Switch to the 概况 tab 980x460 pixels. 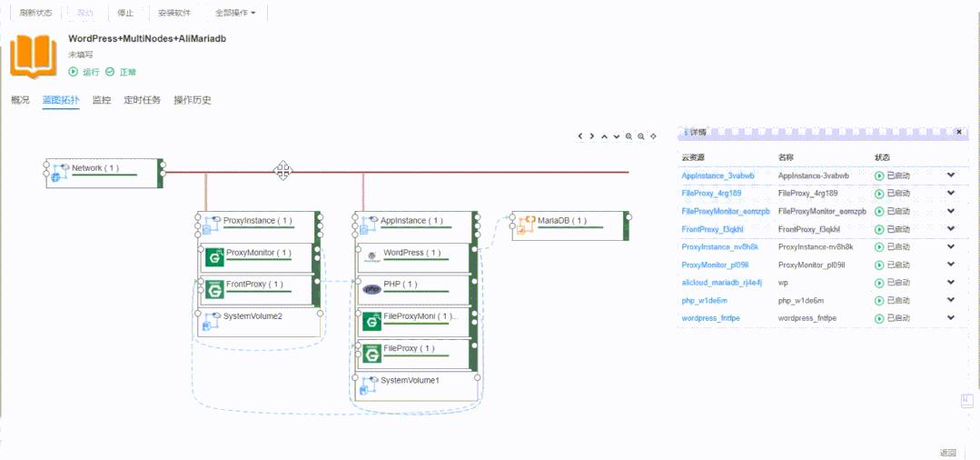(20, 99)
